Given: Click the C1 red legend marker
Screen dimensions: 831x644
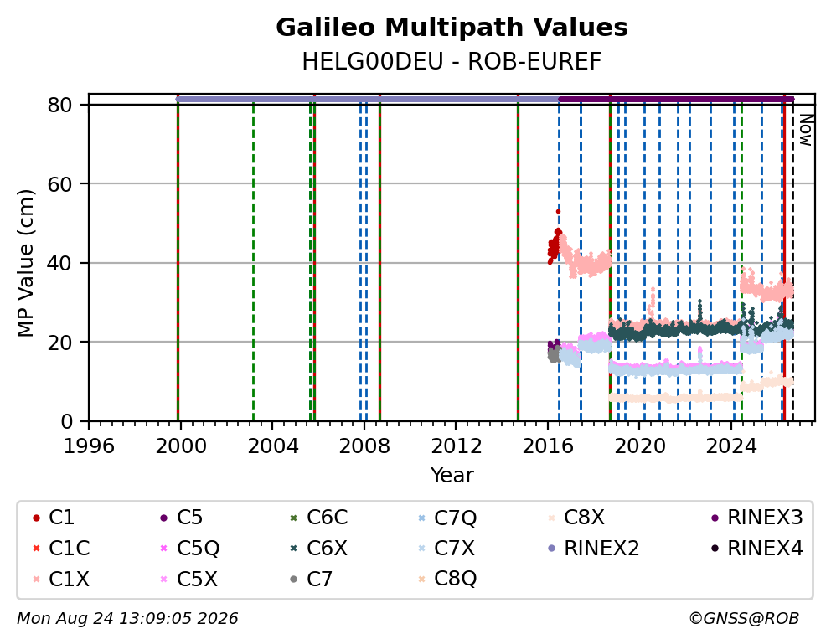Looking at the screenshot, I should coord(36,518).
